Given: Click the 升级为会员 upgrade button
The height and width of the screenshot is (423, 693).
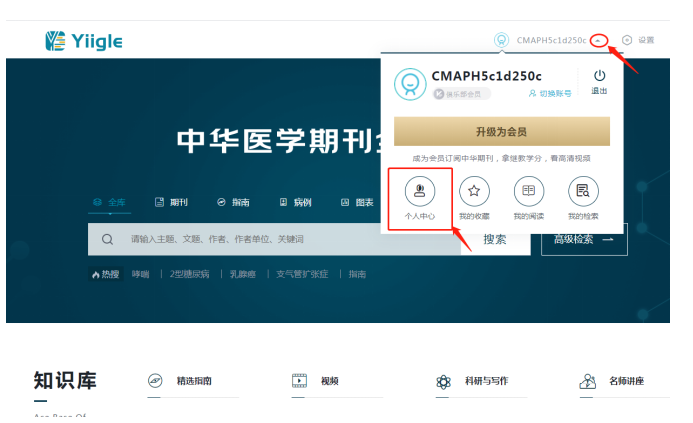Looking at the screenshot, I should click(502, 131).
